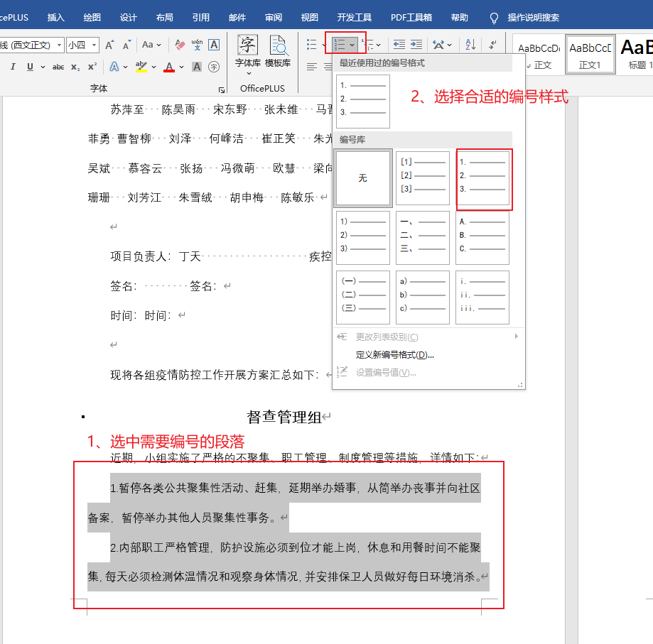Select the recently used 1. 2. 3. format
Viewport: 653px width, 644px height.
[x=362, y=102]
